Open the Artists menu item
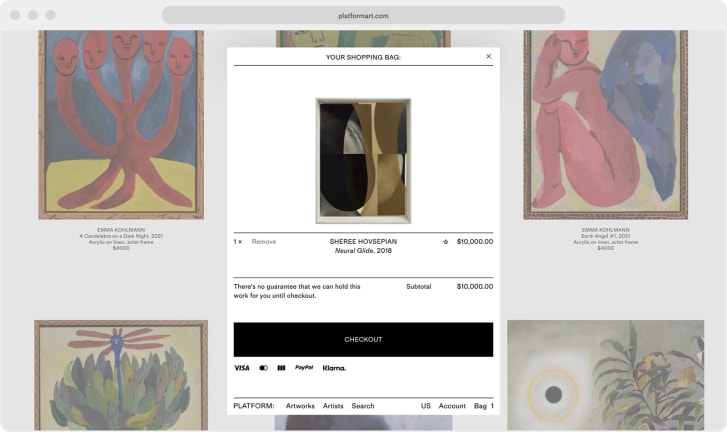727x432 pixels. (333, 406)
